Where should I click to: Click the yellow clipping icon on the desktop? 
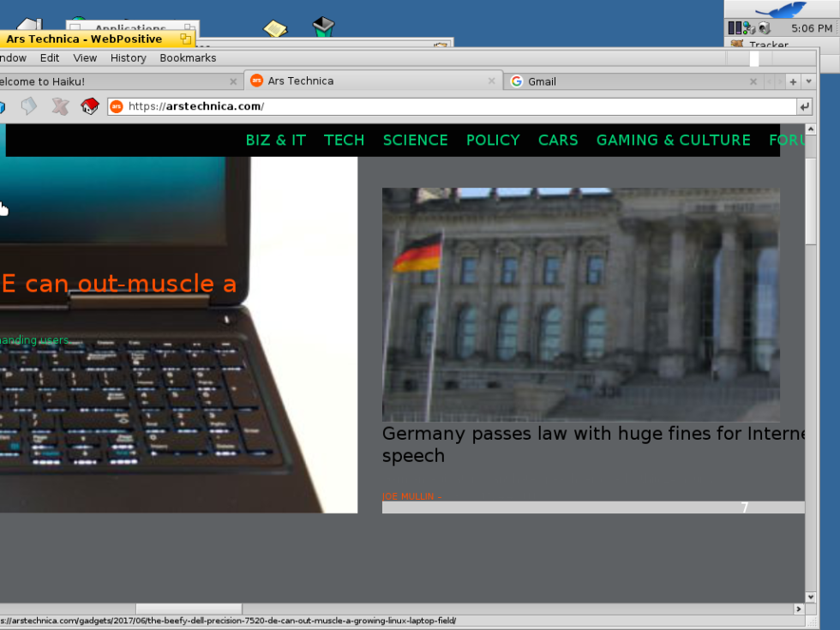(x=274, y=27)
